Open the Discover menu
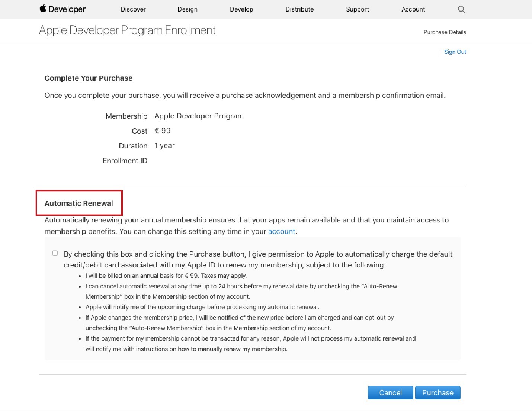Viewport: 532px width, 411px height. 133,9
